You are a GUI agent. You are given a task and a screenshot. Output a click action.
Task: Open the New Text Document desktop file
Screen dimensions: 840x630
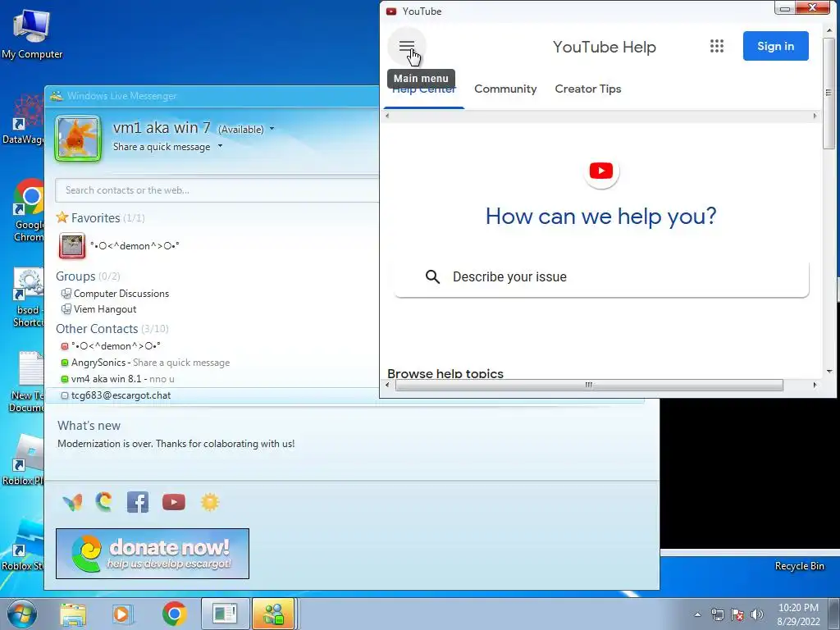click(26, 381)
